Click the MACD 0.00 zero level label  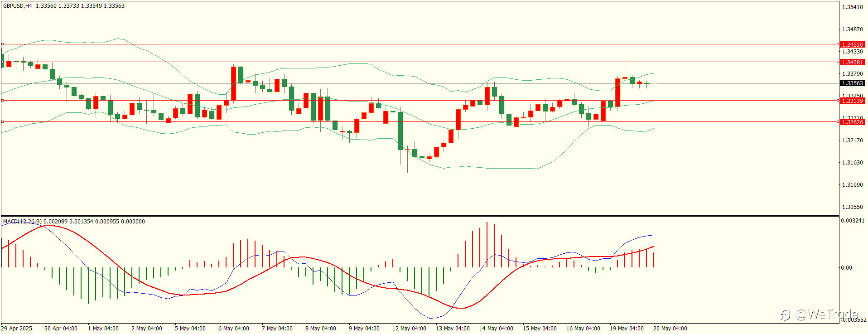846,268
